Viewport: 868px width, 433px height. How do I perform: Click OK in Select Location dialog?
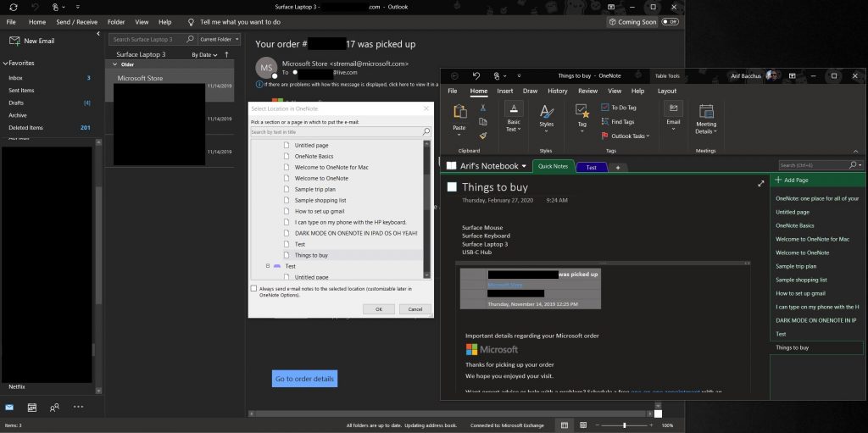point(379,309)
